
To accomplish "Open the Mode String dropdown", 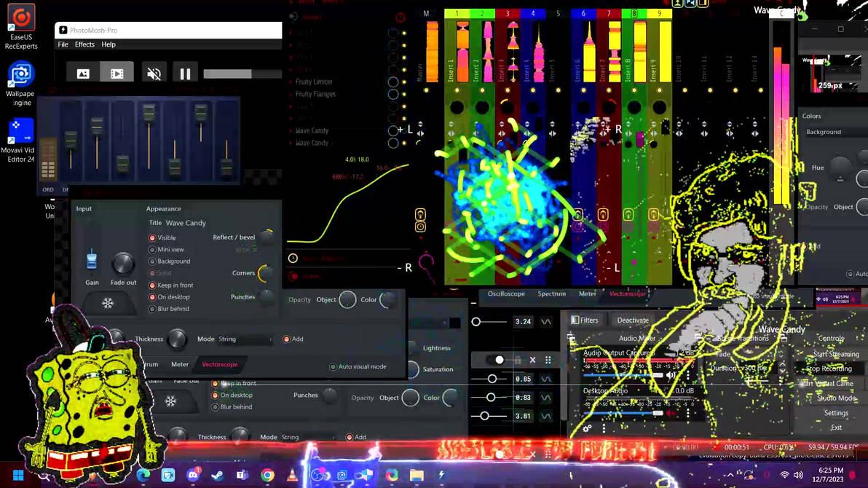I will click(245, 339).
